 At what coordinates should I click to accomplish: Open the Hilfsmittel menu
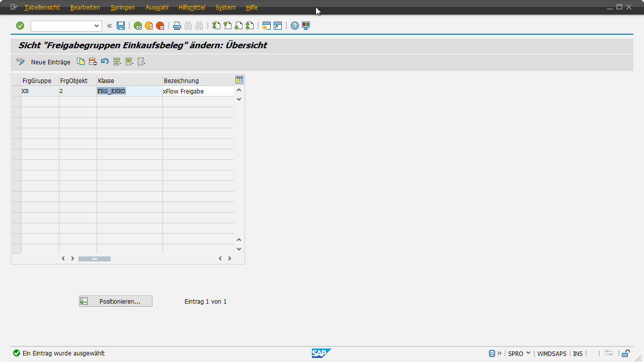(x=192, y=8)
